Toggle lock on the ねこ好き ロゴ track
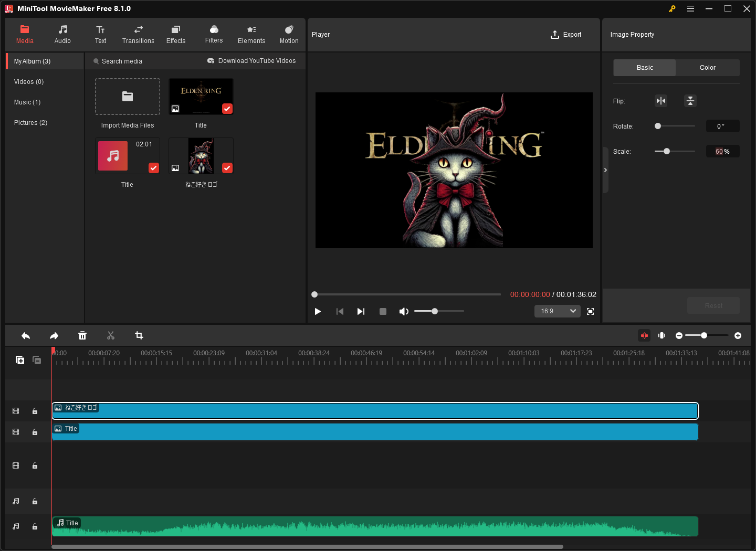Viewport: 756px width, 551px height. [x=35, y=411]
